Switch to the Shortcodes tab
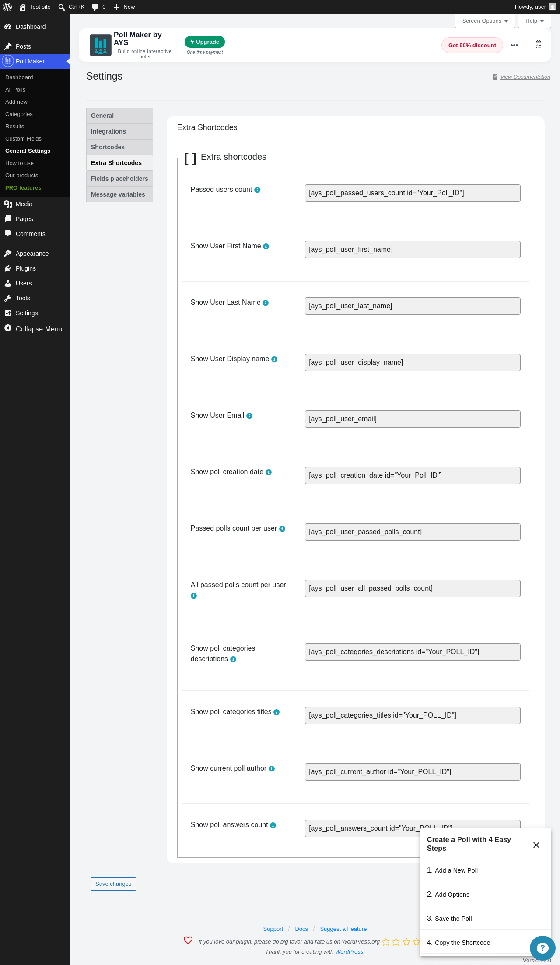Image resolution: width=560 pixels, height=965 pixels. point(119,147)
